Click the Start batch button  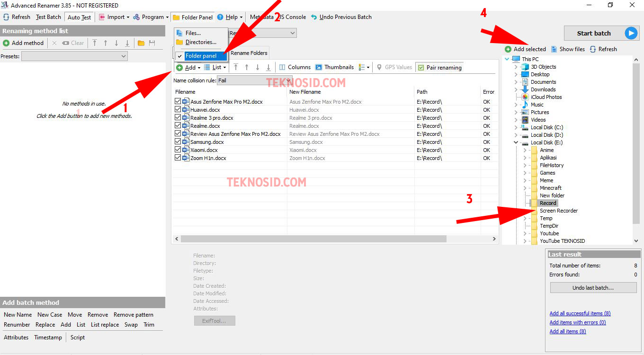click(601, 33)
